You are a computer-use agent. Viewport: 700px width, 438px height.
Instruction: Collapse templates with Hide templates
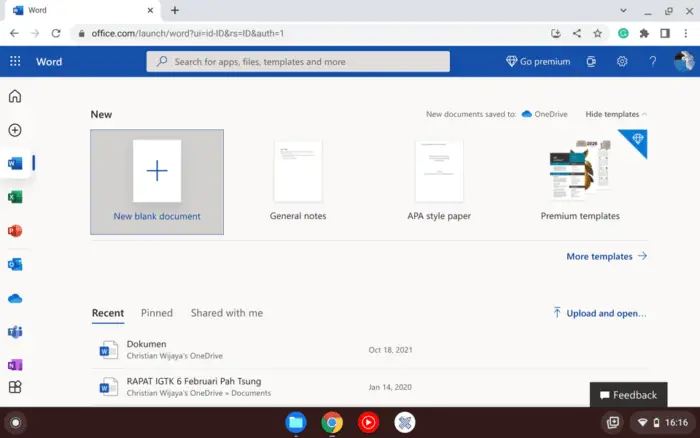click(616, 114)
